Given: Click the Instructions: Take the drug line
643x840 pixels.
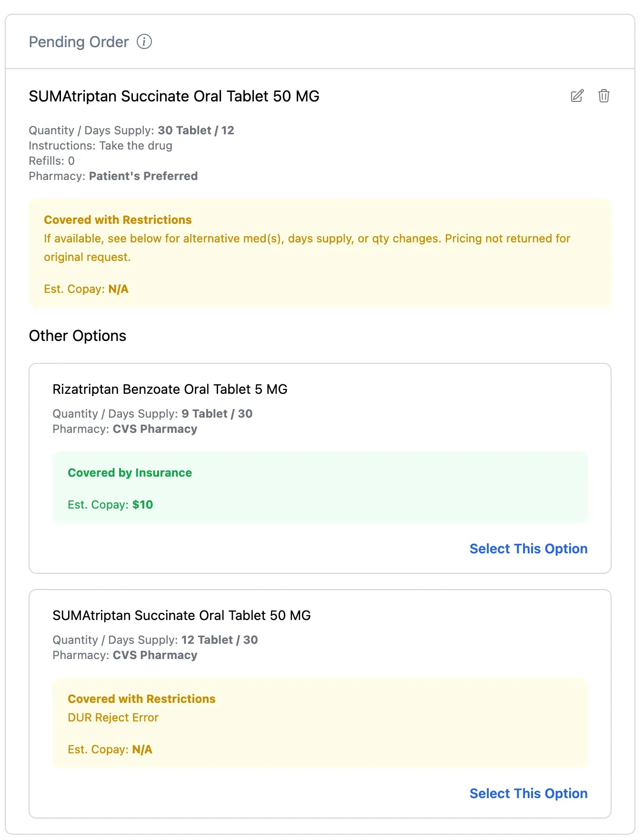Looking at the screenshot, I should click(100, 146).
